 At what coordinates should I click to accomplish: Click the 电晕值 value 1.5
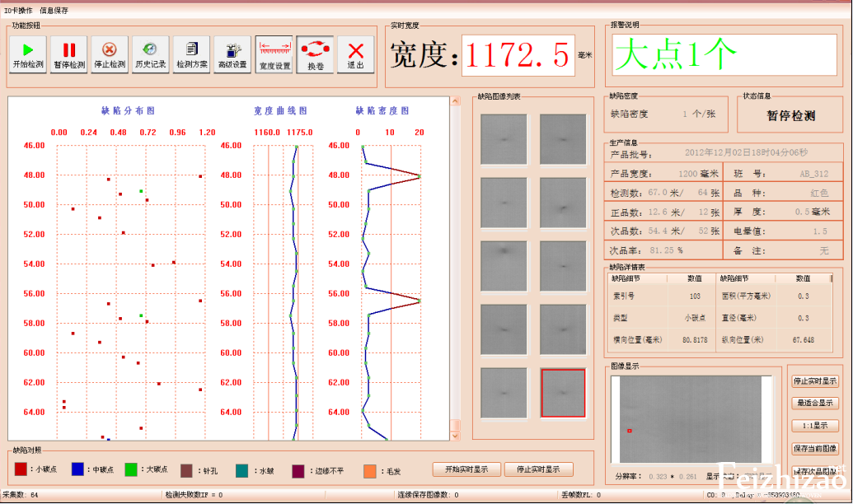click(x=820, y=231)
